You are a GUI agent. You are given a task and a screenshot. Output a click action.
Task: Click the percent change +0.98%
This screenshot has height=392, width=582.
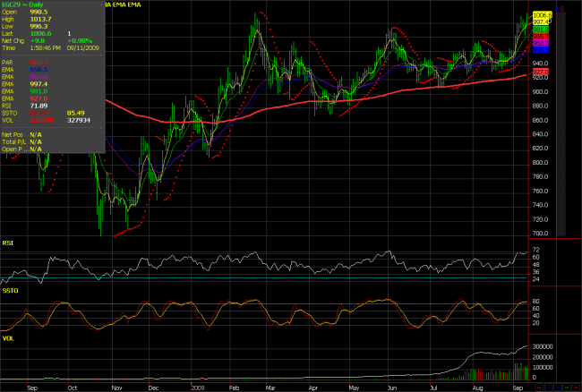80,41
